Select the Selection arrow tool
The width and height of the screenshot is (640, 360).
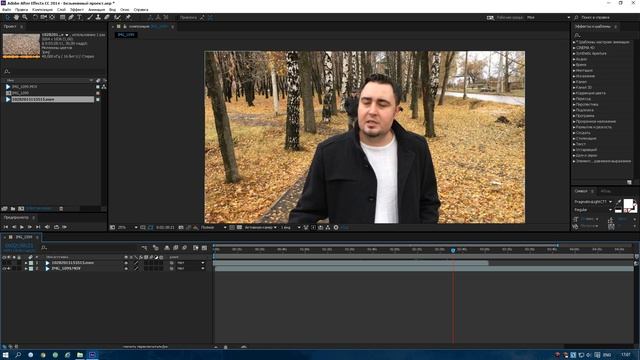7,18
